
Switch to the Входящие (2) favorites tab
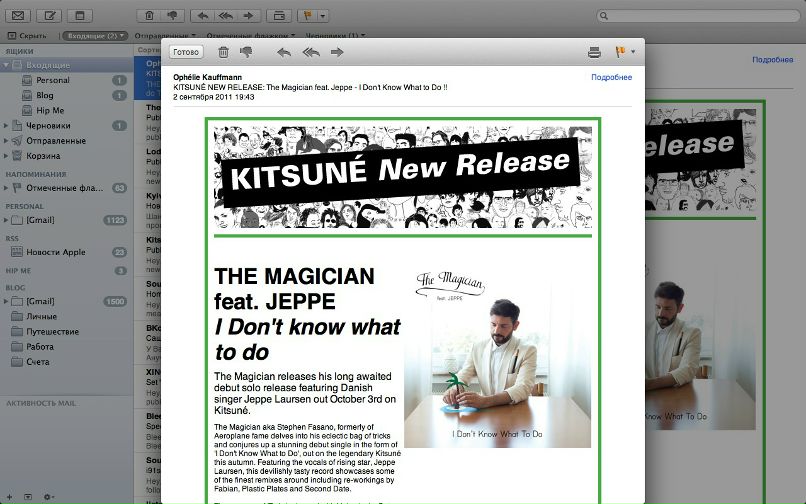[97, 35]
